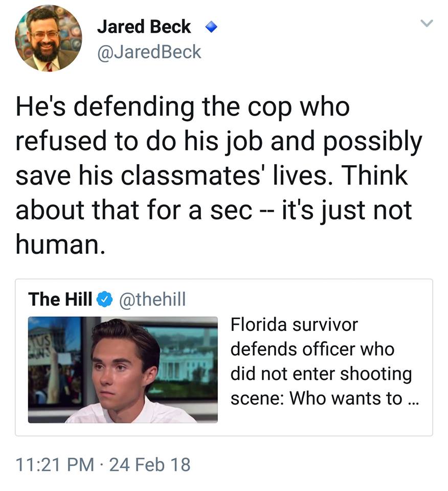Open the Jared Beck display name link

[x=144, y=28]
